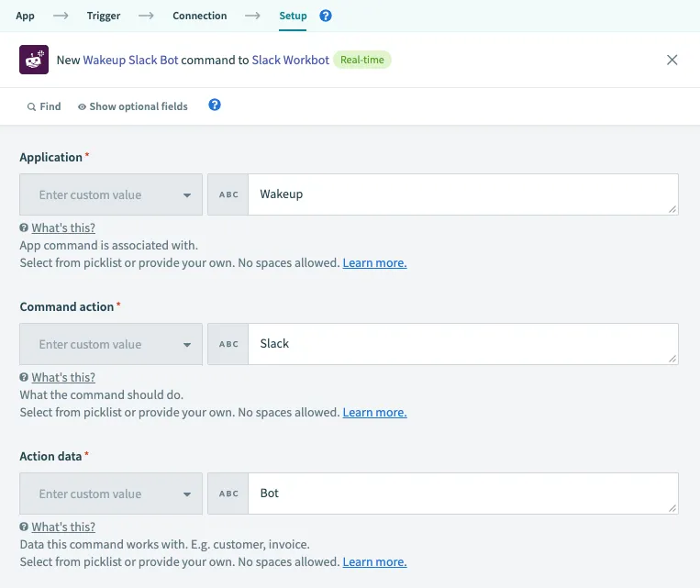Switch to the Connection step

pyautogui.click(x=199, y=16)
